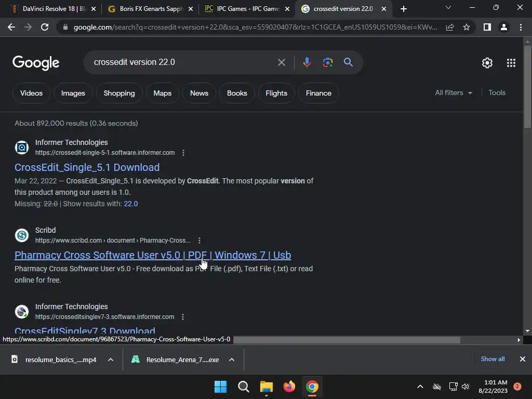Open volume control in system tray
Viewport: 532px width, 399px height.
click(x=465, y=387)
